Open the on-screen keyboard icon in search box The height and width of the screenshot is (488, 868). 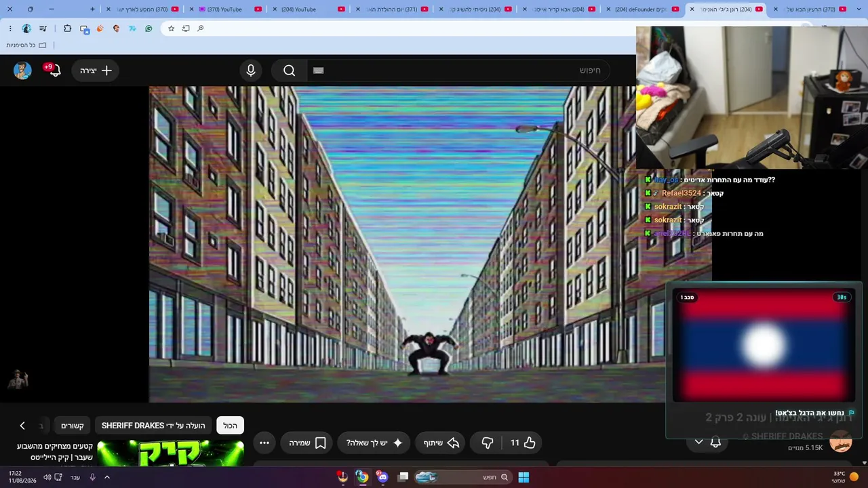pos(319,70)
